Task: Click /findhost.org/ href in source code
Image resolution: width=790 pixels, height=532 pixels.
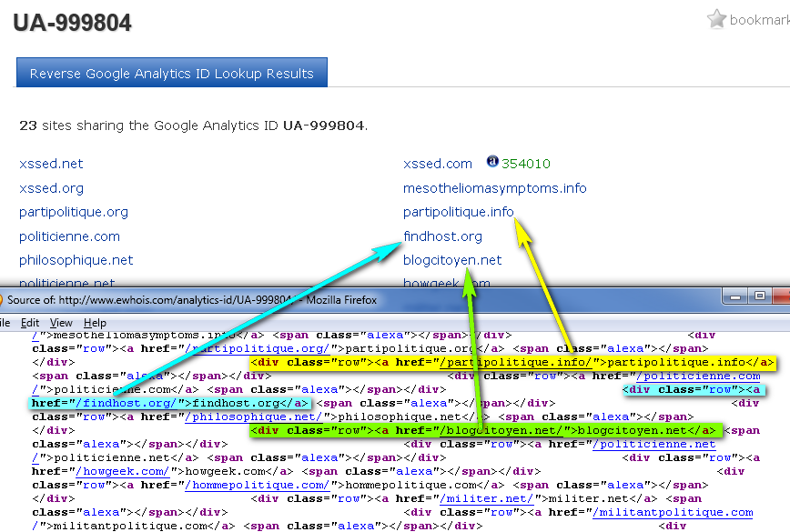Action: [126, 403]
